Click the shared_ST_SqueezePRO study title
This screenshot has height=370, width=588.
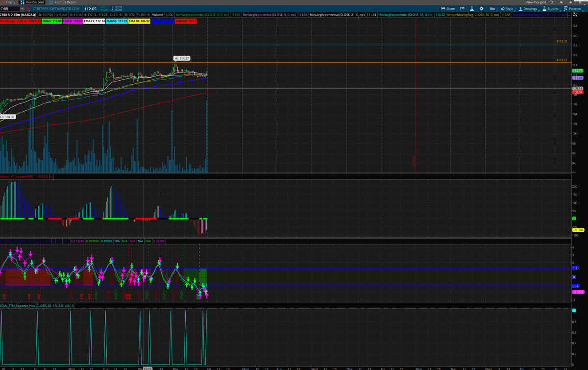[x=17, y=176]
